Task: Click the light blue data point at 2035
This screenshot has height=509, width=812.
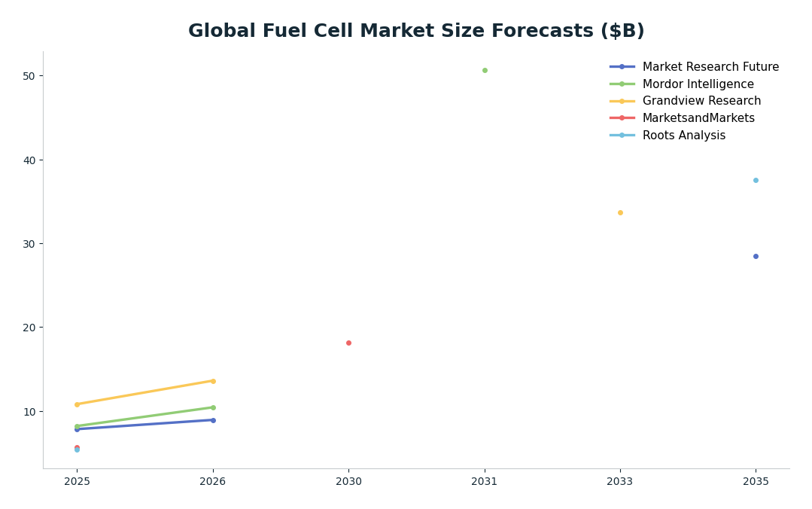Action: pos(756,181)
